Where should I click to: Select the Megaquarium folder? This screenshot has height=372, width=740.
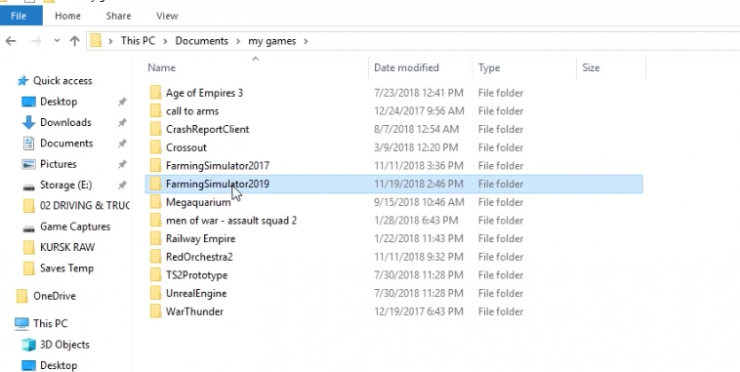click(199, 202)
